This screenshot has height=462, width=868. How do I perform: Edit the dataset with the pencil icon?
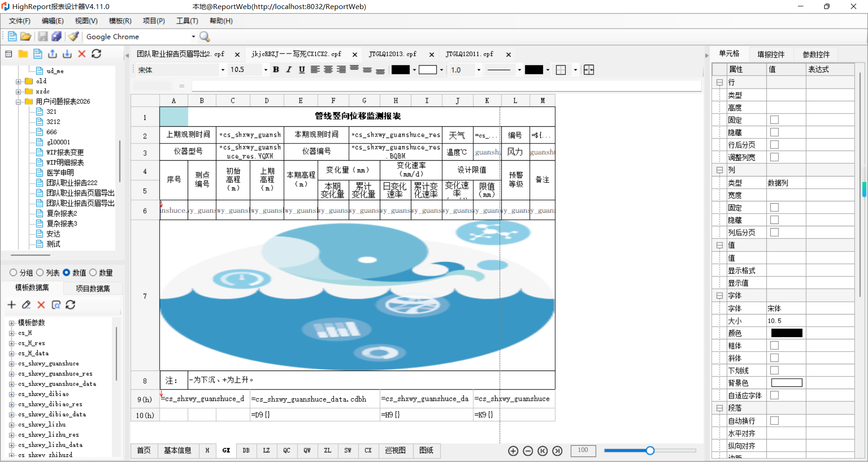(x=26, y=305)
